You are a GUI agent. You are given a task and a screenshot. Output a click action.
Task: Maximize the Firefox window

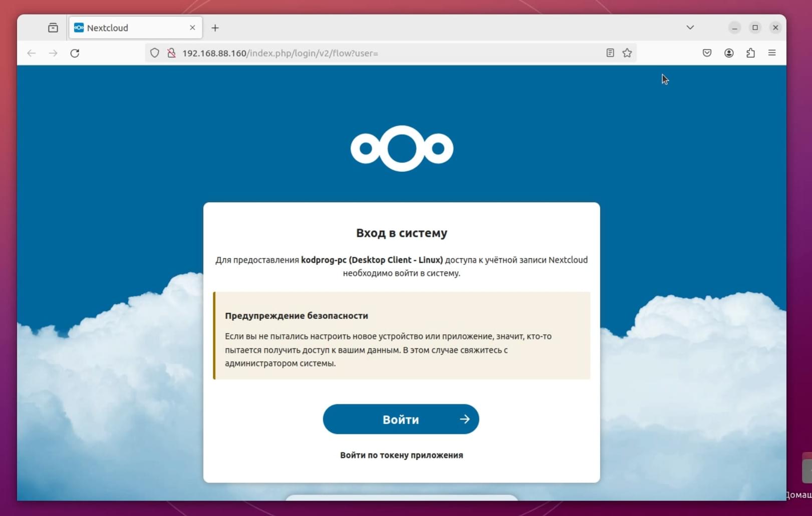[755, 28]
